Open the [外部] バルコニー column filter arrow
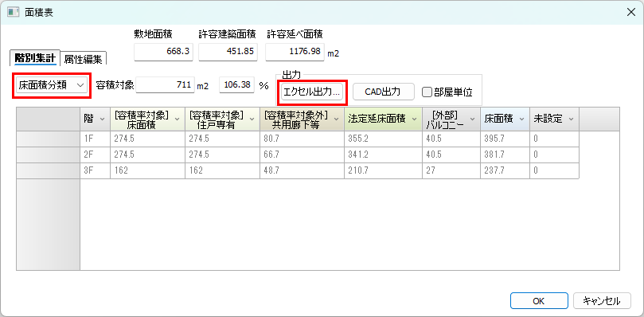644x317 pixels. point(473,119)
